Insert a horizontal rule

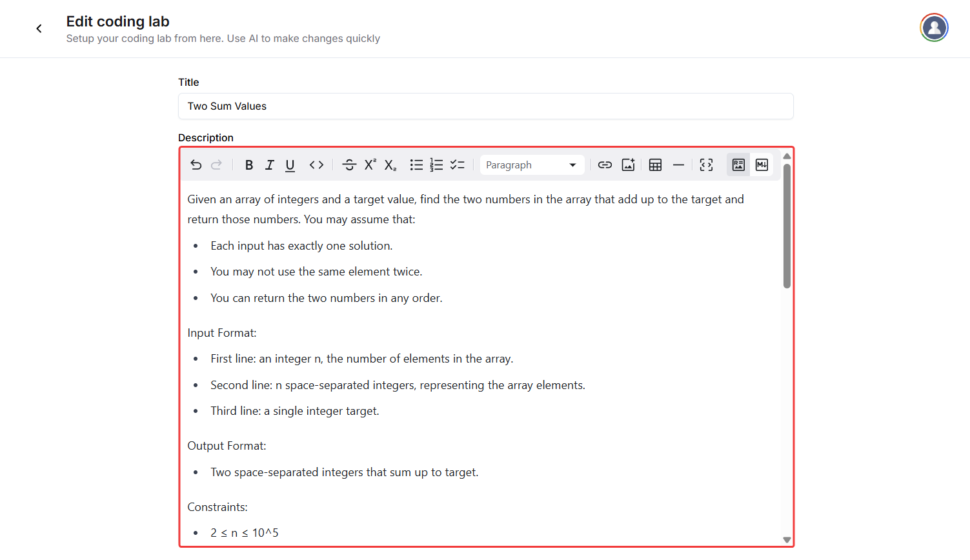tap(678, 165)
